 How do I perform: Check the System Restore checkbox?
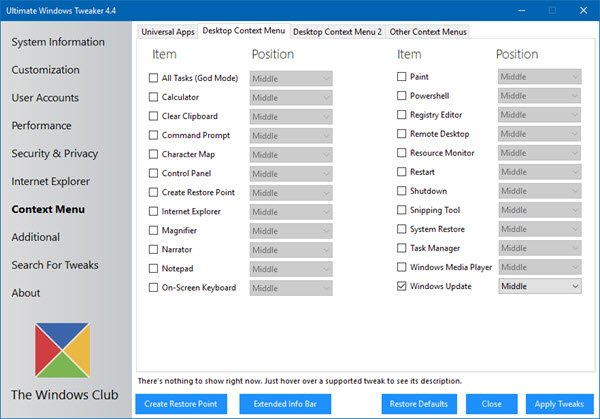[401, 229]
